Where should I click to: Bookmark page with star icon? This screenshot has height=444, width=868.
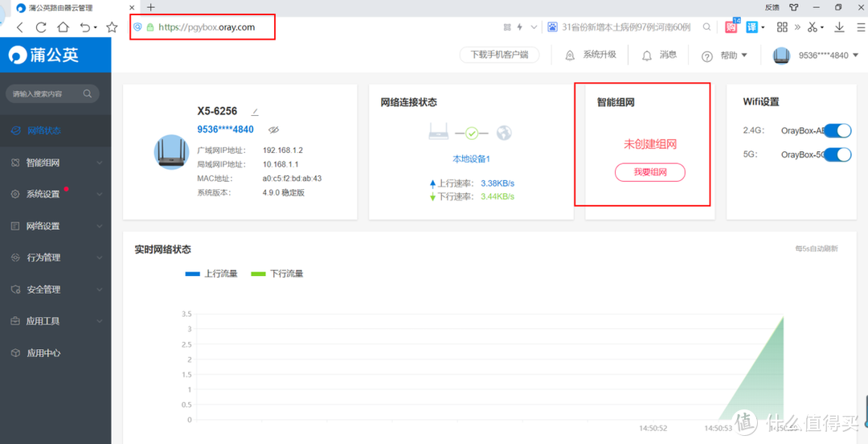click(x=112, y=27)
